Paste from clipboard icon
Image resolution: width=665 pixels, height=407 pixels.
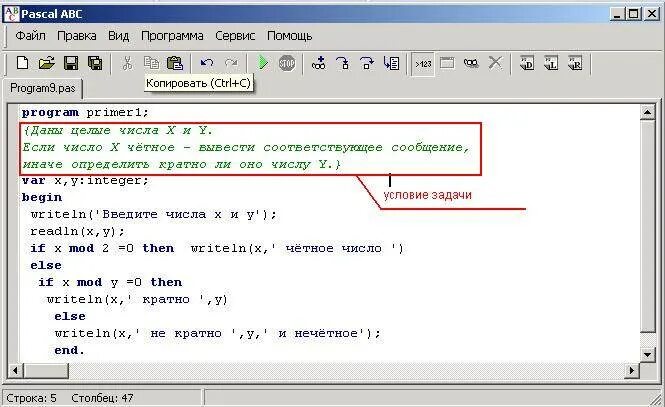[175, 63]
